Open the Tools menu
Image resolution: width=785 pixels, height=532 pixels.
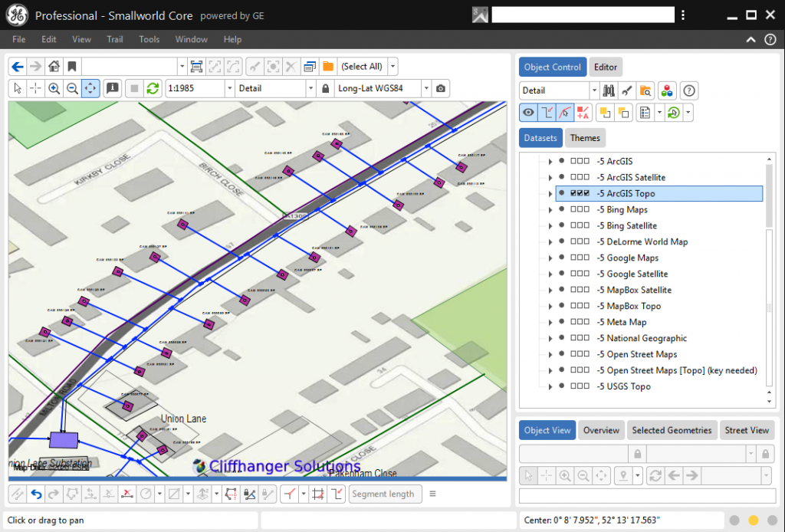pyautogui.click(x=149, y=40)
